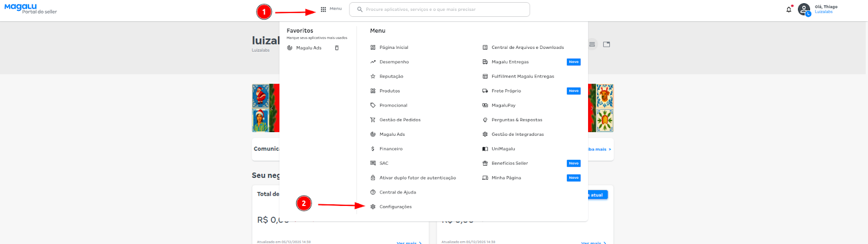The height and width of the screenshot is (244, 868).
Task: Click the Frete Próprio truck icon
Action: [x=485, y=91]
